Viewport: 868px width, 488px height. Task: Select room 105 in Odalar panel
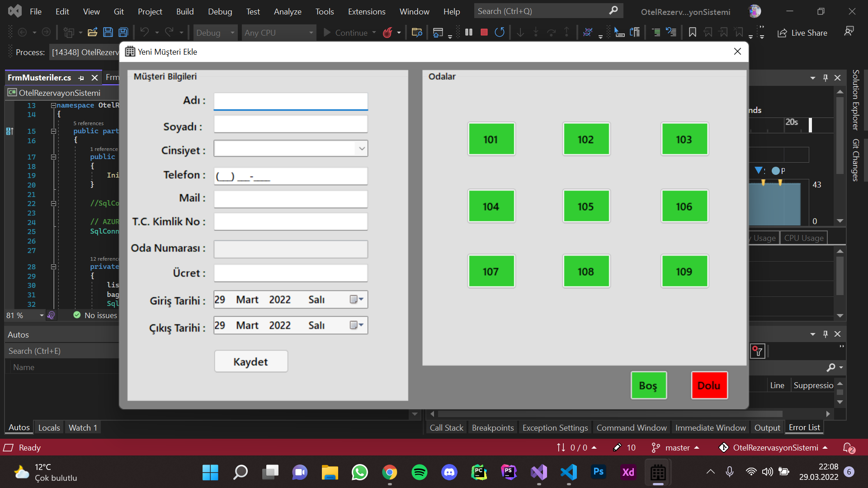[584, 206]
